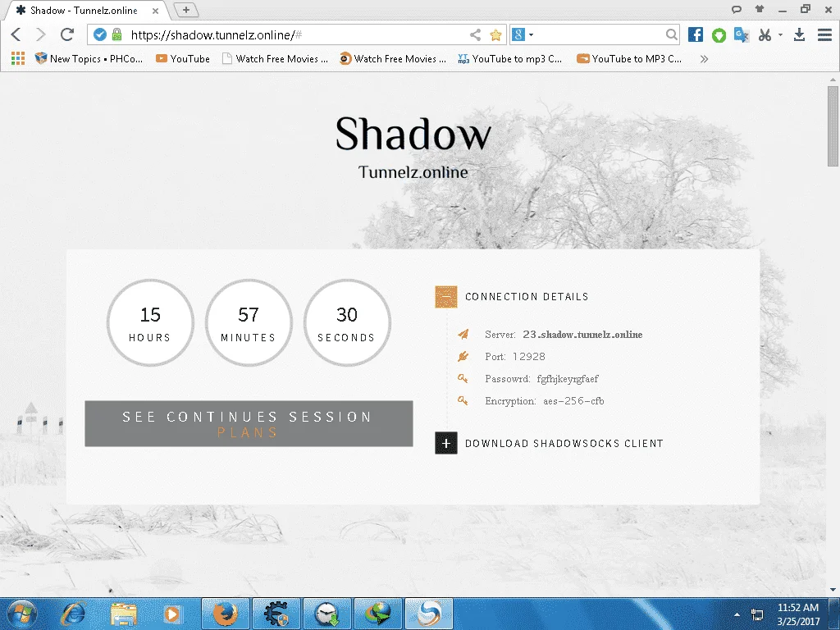Image resolution: width=840 pixels, height=630 pixels.
Task: Switch to Firefox in the taskbar
Action: tap(225, 614)
